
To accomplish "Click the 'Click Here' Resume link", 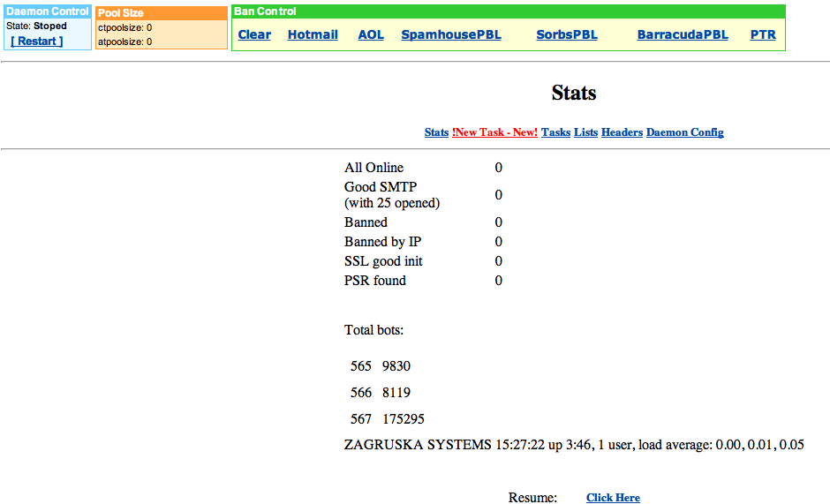I will click(613, 498).
